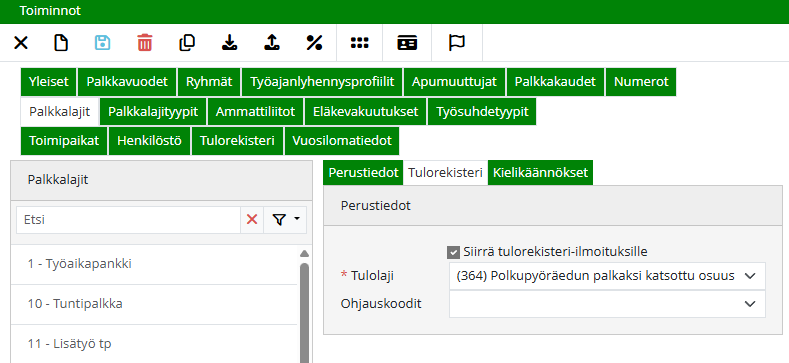Open the grid dots icon
Screen dimensions: 789x363
(360, 43)
